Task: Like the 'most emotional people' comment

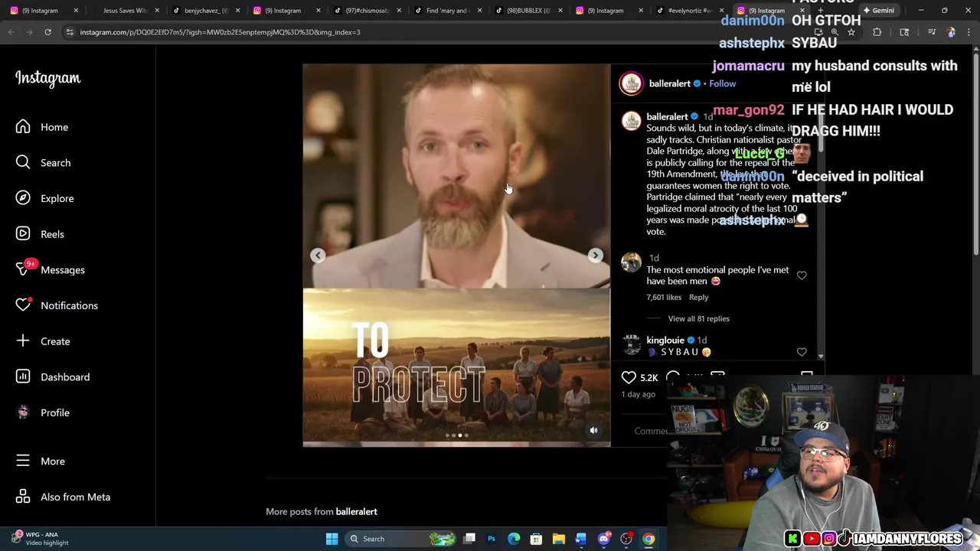Action: (x=802, y=275)
